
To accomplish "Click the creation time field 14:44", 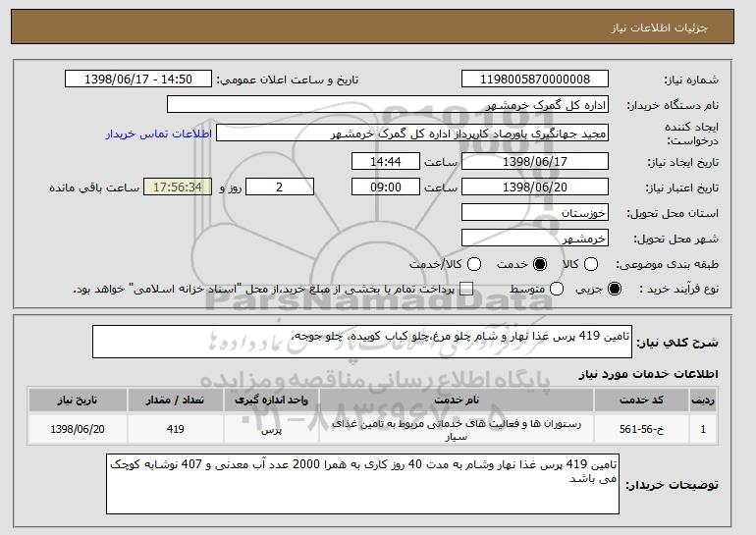I will (x=386, y=161).
